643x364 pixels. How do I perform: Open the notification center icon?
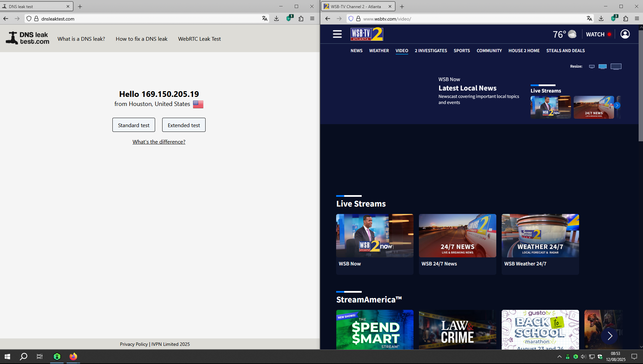coord(634,357)
